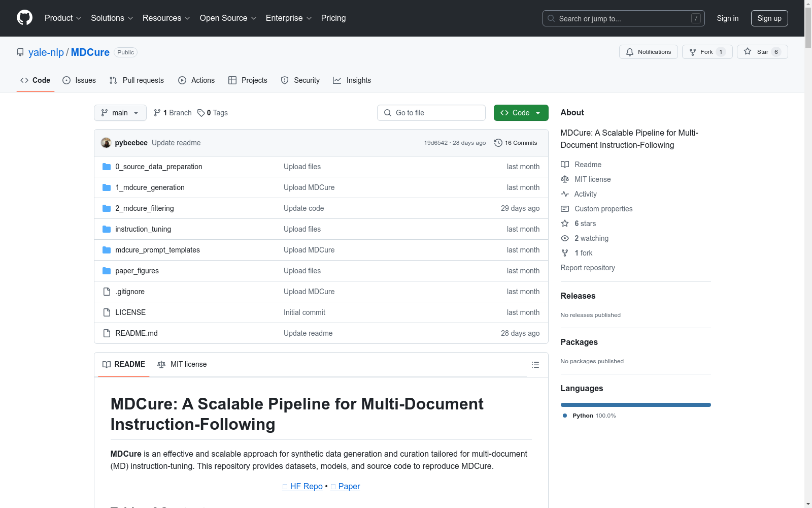Click the Go to file search field
The width and height of the screenshot is (812, 508).
pos(431,113)
